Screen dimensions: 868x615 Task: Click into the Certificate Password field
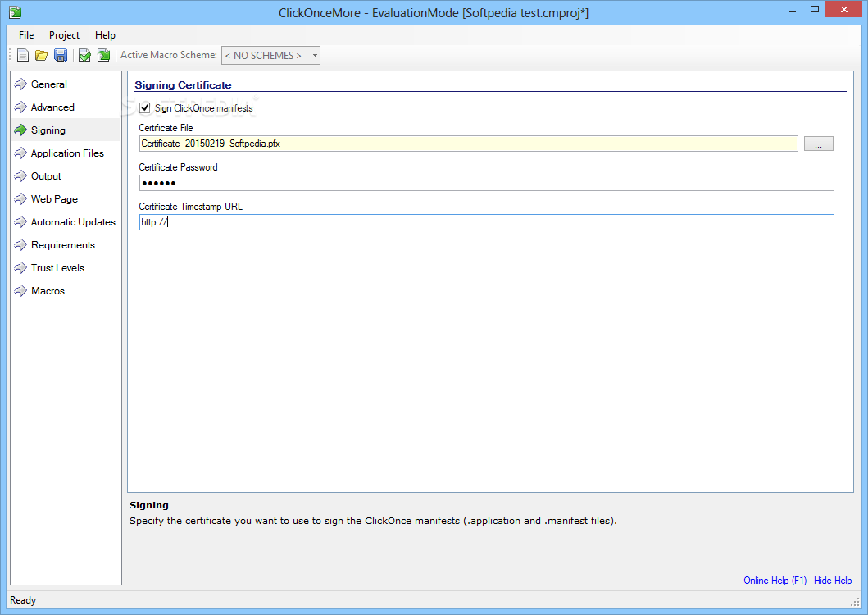tap(486, 183)
